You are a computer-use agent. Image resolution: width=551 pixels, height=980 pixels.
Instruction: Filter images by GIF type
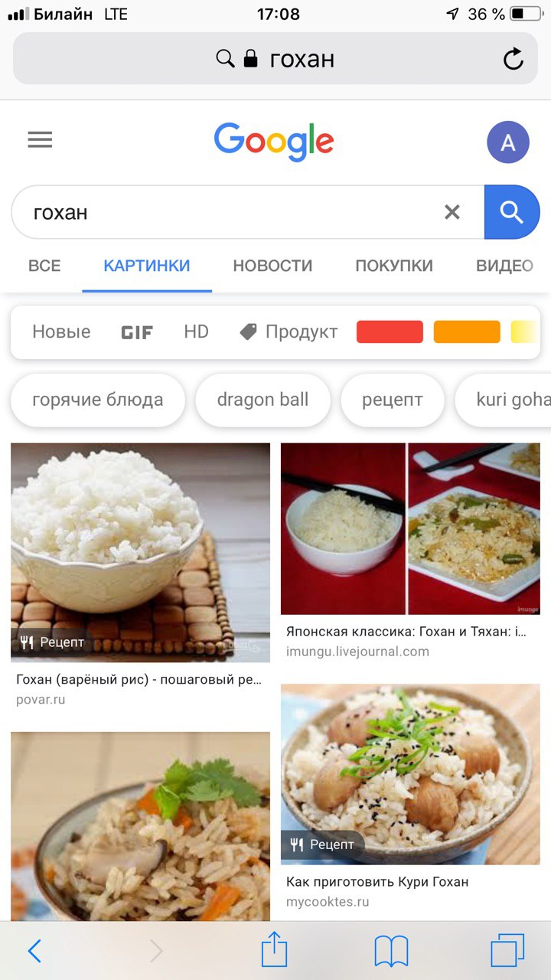(137, 332)
